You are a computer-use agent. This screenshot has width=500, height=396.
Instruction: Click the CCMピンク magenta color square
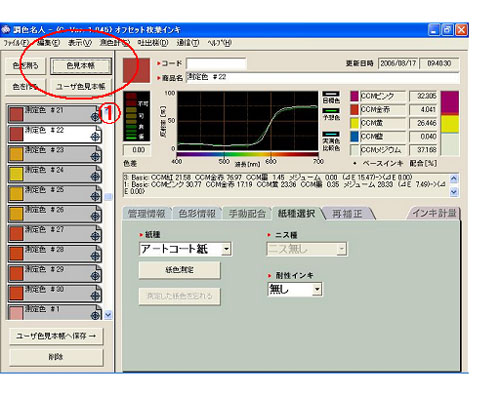tap(354, 96)
